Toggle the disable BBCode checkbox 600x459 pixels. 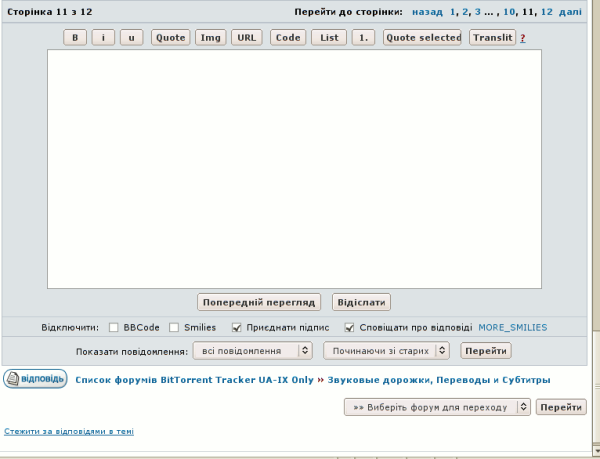point(113,327)
